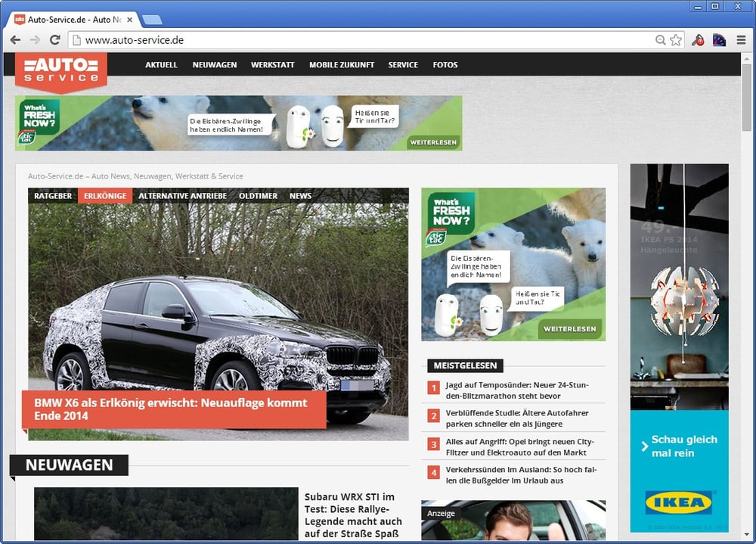Switch to ALTERNATIVE ANTRIEBE tab
756x544 pixels.
click(183, 196)
